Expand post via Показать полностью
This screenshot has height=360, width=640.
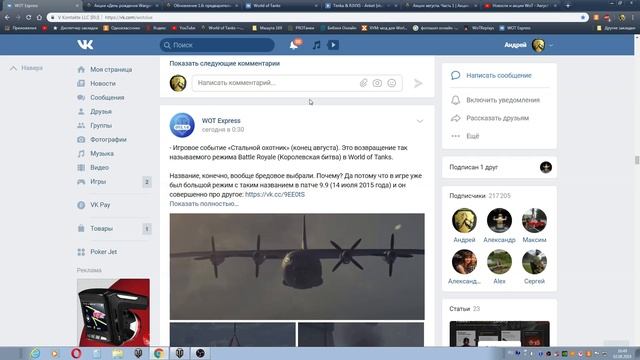pos(204,204)
